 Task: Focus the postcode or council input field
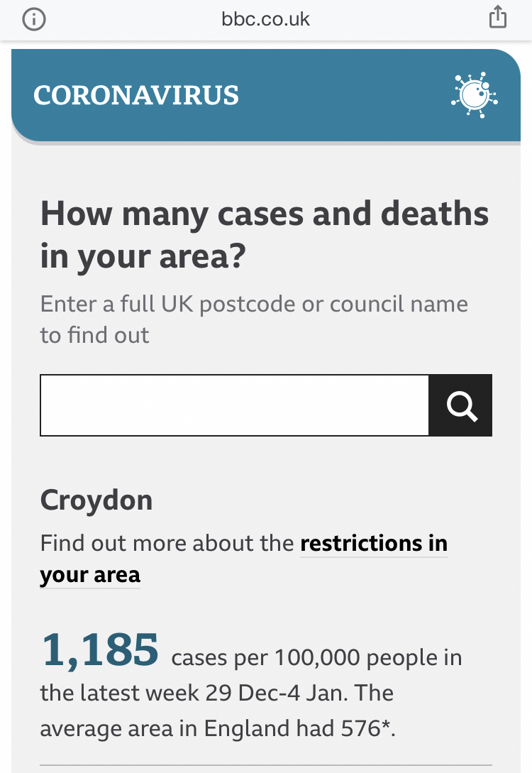click(x=235, y=405)
